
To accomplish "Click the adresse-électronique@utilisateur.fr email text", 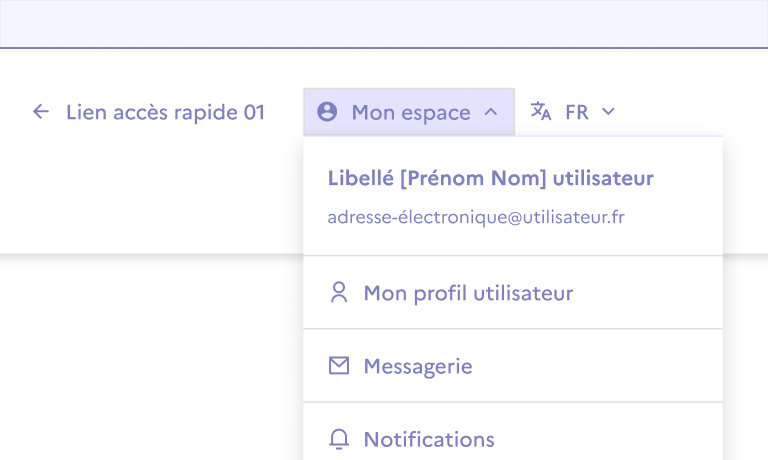I will pos(476,216).
